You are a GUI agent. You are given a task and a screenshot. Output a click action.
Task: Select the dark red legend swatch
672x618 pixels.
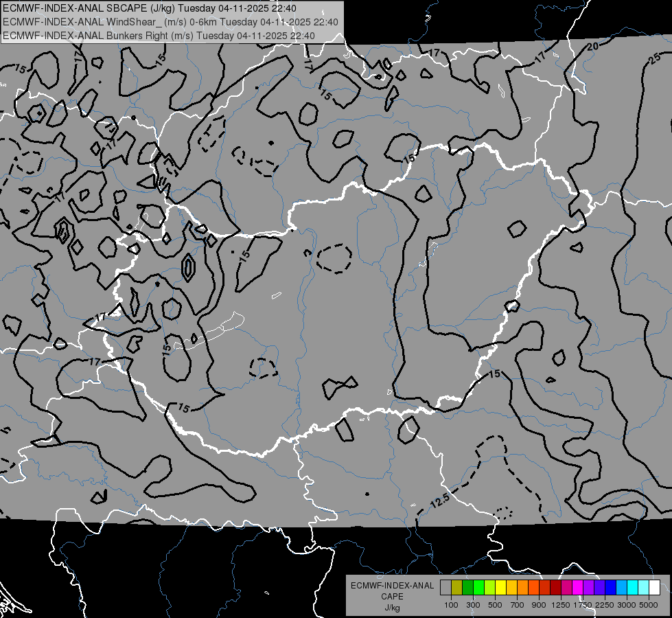click(556, 587)
